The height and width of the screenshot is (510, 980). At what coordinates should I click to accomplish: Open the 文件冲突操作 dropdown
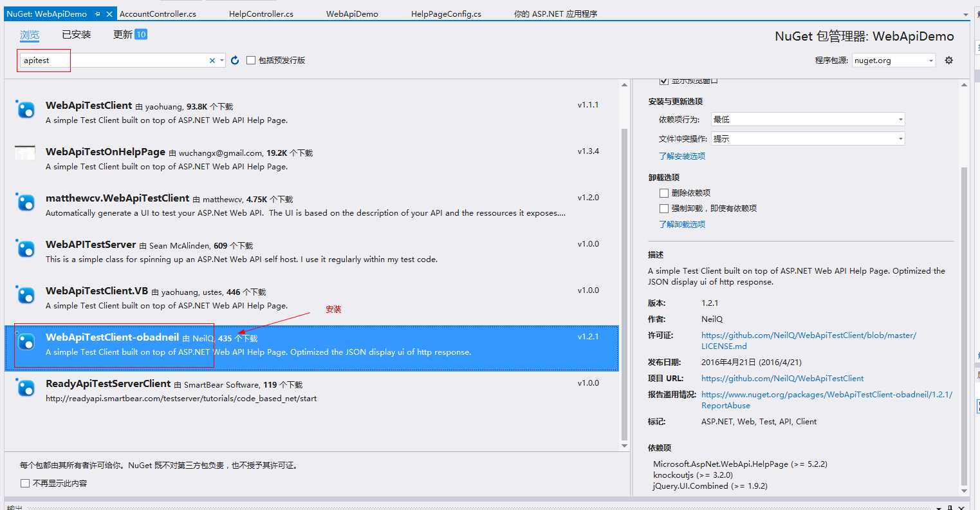point(808,138)
